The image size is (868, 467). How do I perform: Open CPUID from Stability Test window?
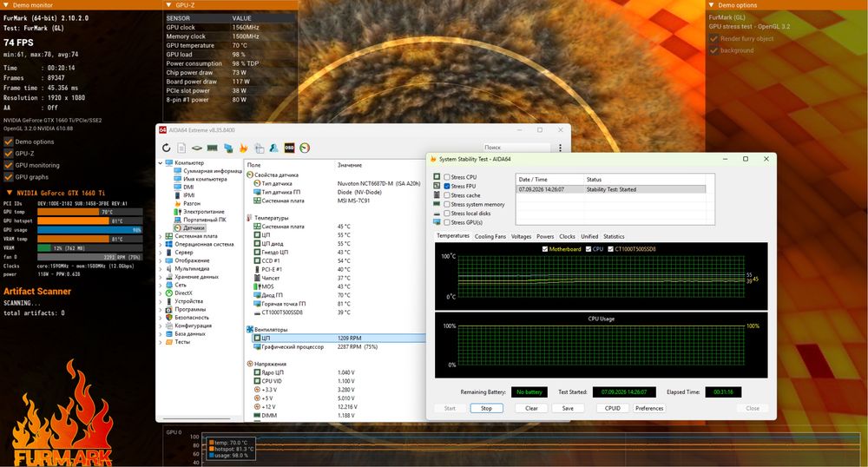tap(613, 408)
